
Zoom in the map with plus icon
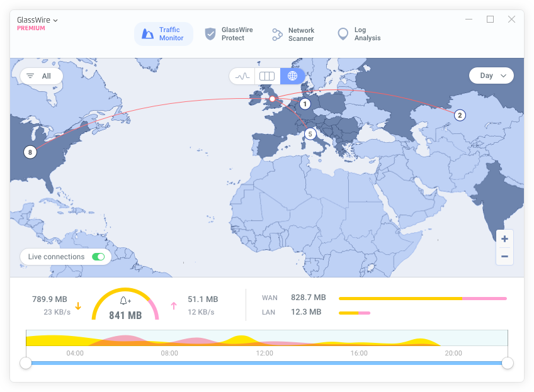[504, 239]
